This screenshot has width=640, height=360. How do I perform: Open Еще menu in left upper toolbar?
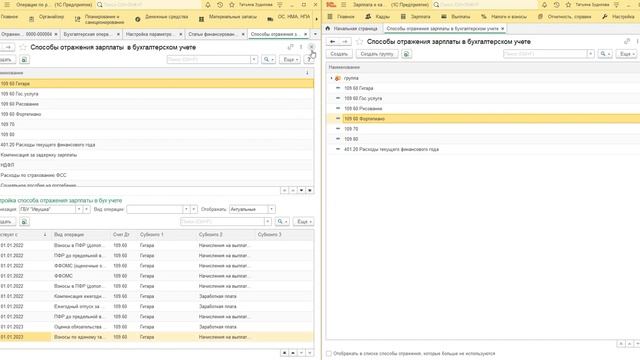click(x=291, y=60)
